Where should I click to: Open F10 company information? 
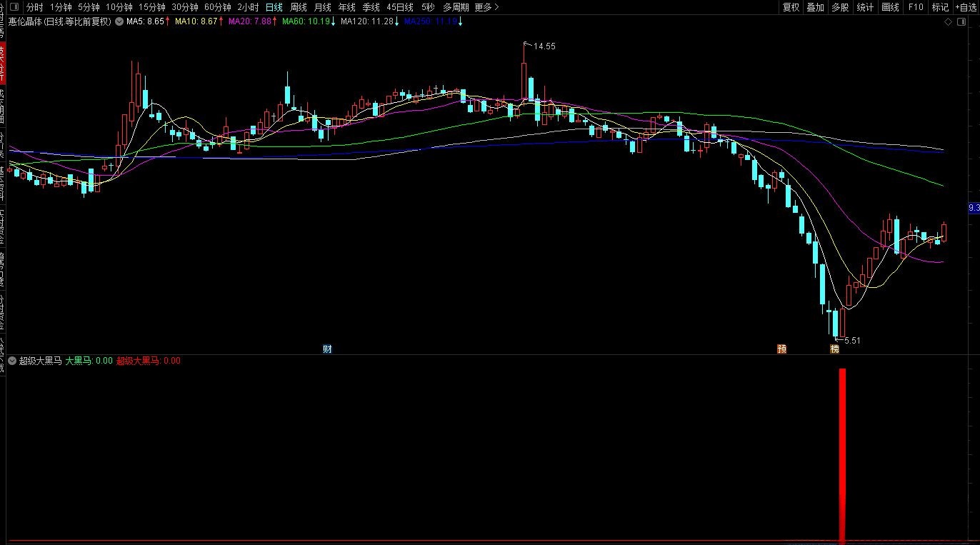click(x=915, y=7)
